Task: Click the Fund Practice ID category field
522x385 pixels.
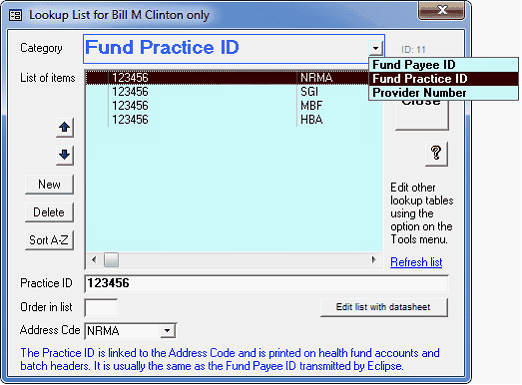Action: pos(227,48)
